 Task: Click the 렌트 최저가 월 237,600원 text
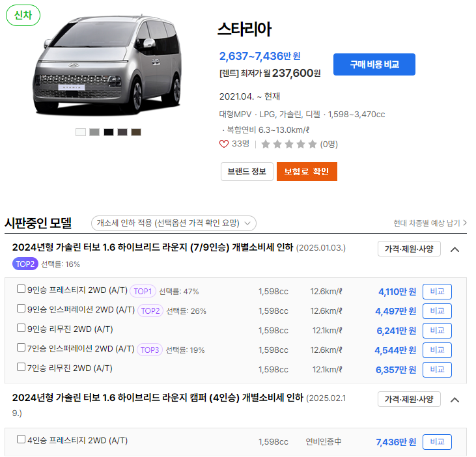[270, 73]
